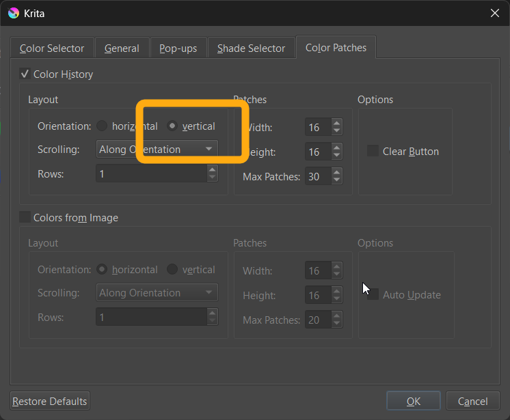Toggle the Color History checkbox
Screen dimensions: 510x420
pos(25,74)
